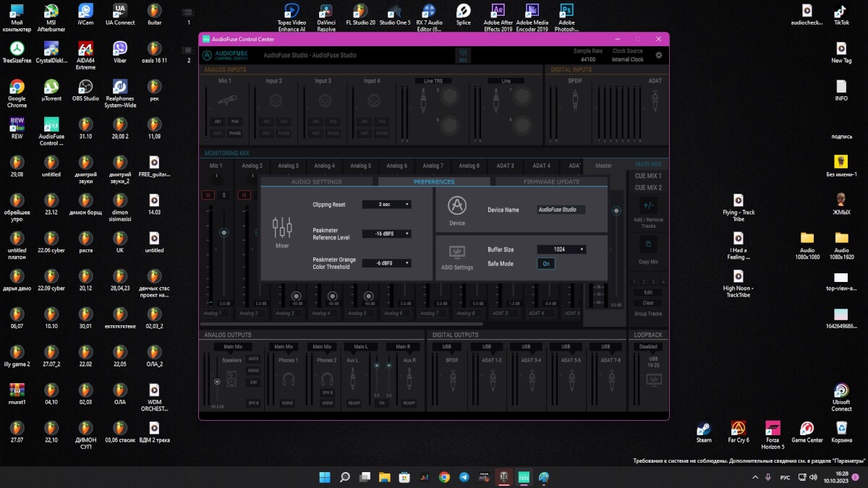Click the Arturia Device logo icon
Screen dimensions: 868x488
[457, 206]
